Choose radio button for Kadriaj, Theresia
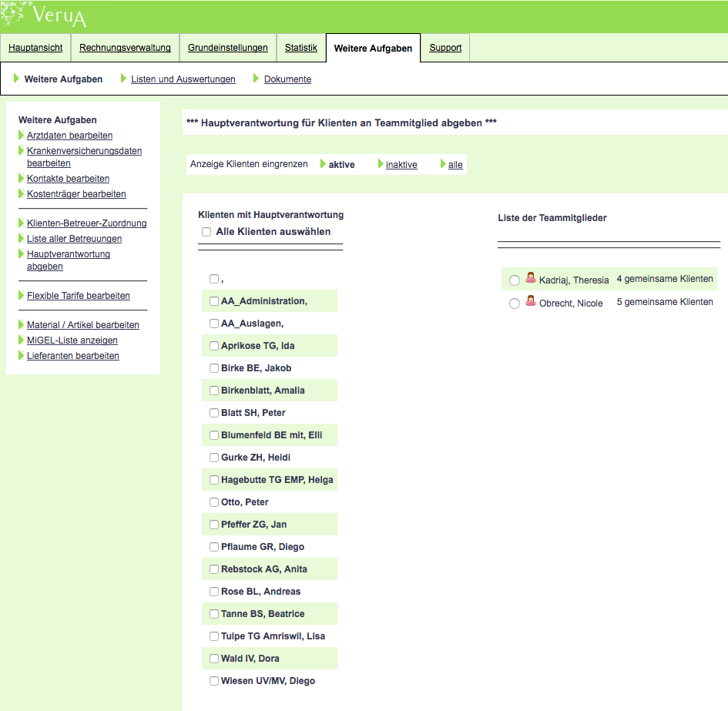 tap(515, 280)
